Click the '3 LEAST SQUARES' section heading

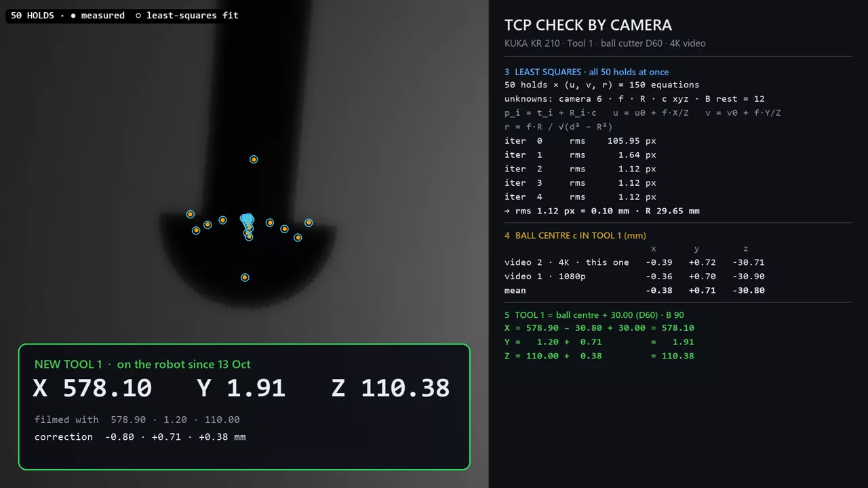(587, 72)
